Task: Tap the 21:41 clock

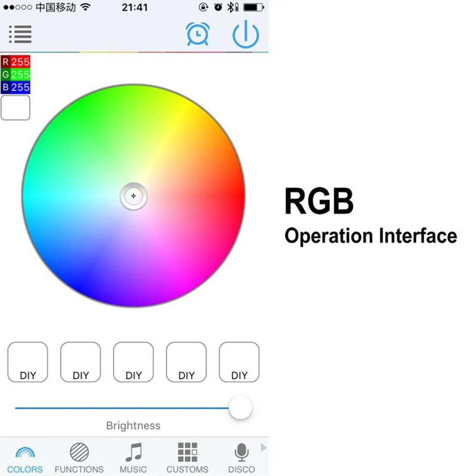Action: coord(135,7)
